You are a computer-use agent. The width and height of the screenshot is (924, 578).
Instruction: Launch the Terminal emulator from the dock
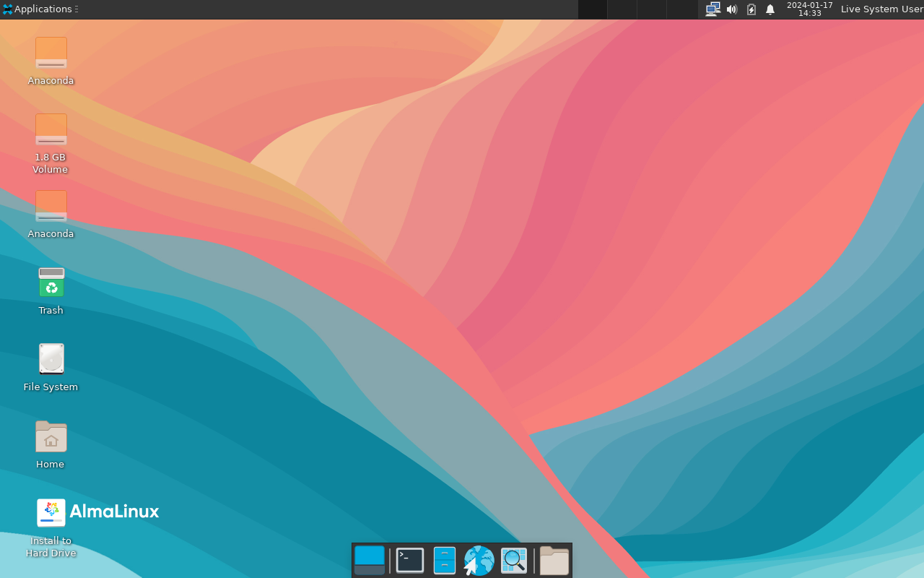click(409, 560)
